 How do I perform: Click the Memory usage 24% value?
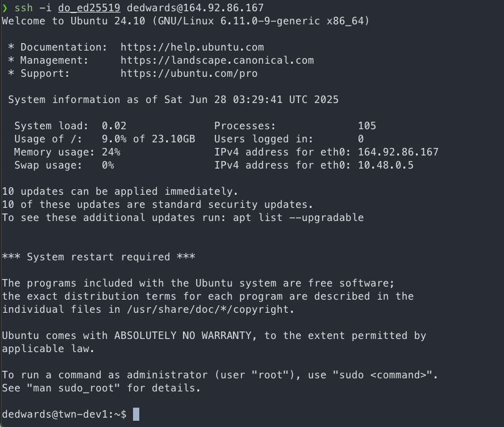(x=111, y=152)
